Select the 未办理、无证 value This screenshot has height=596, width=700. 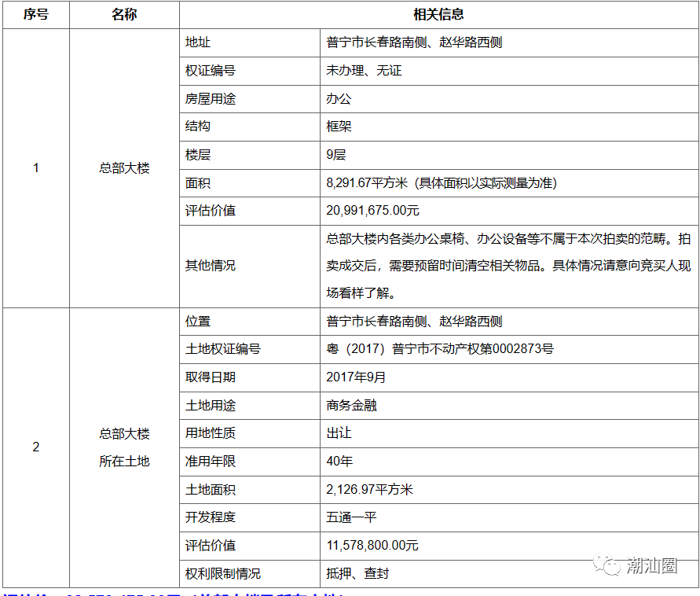(364, 71)
